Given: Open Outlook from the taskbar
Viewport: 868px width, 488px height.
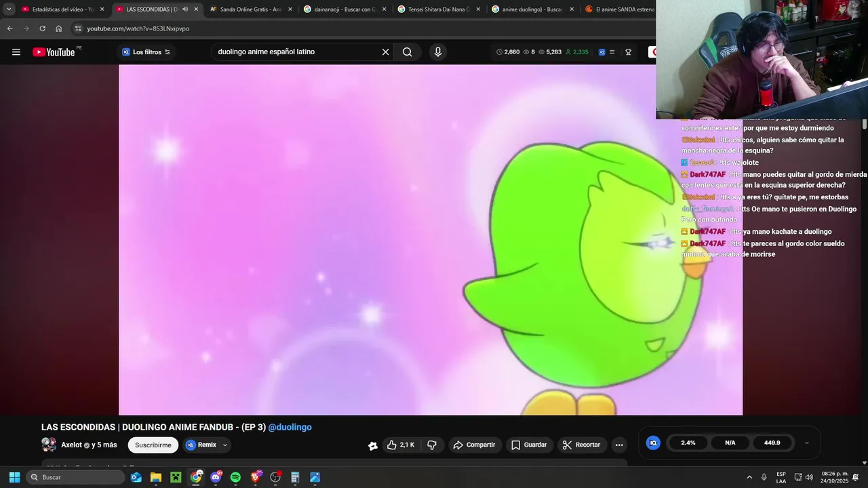Looking at the screenshot, I should tap(136, 477).
